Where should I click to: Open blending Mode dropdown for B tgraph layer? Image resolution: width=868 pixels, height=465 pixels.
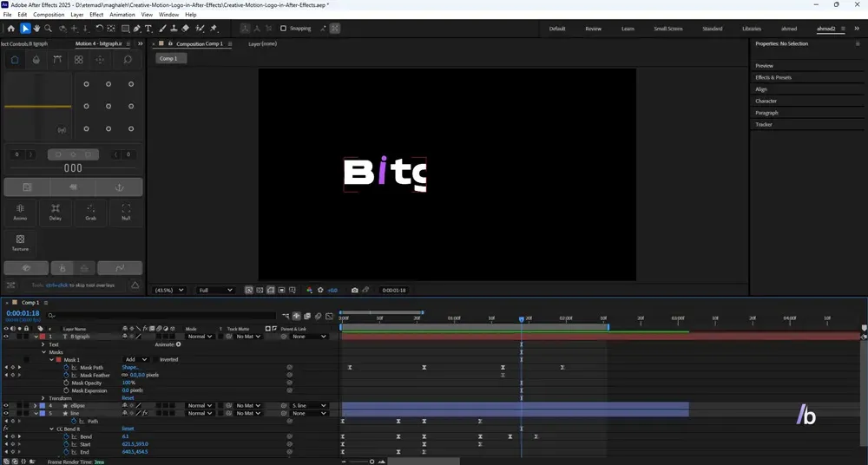(x=200, y=337)
